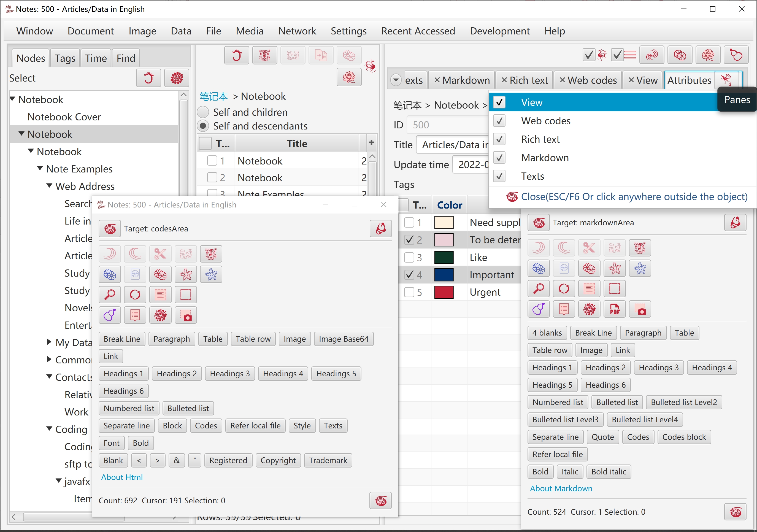Click the Update time field

(x=471, y=164)
